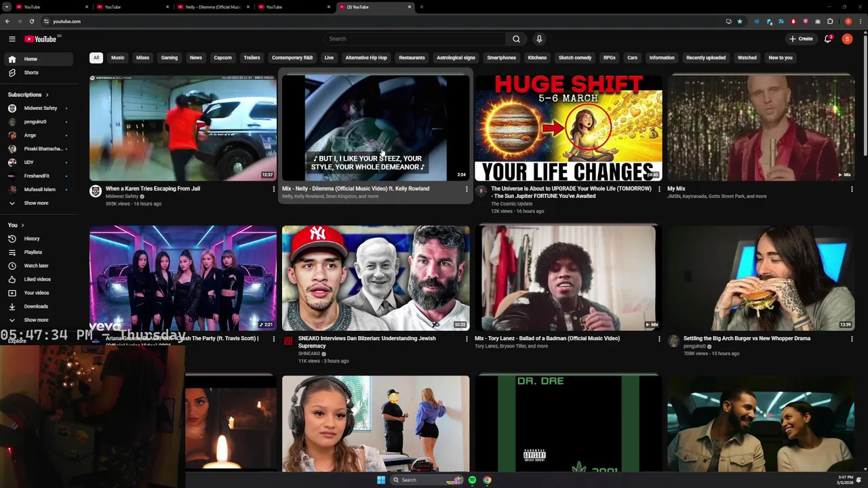Click the Create button
The width and height of the screenshot is (868, 488).
[802, 39]
